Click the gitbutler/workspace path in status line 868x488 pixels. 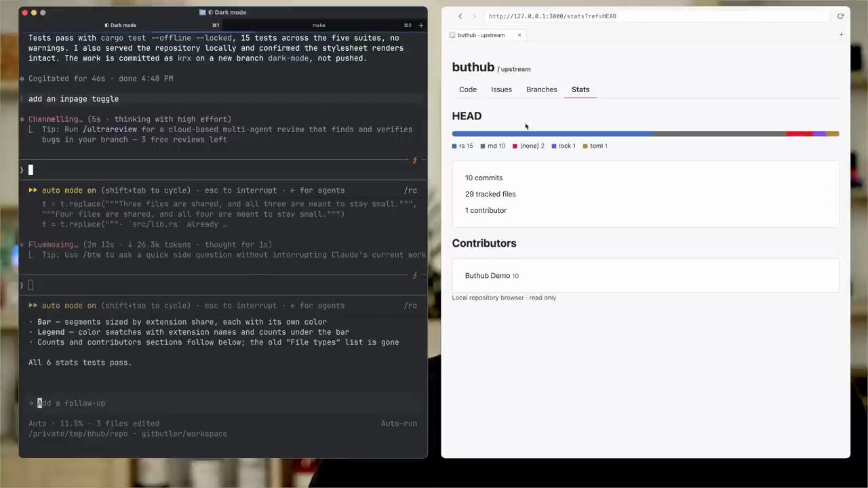click(x=184, y=434)
